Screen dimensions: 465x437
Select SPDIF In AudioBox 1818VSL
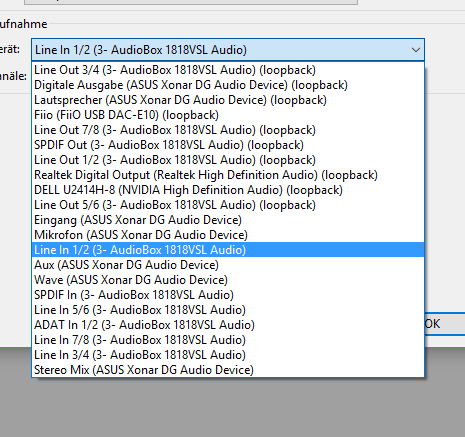pyautogui.click(x=228, y=295)
